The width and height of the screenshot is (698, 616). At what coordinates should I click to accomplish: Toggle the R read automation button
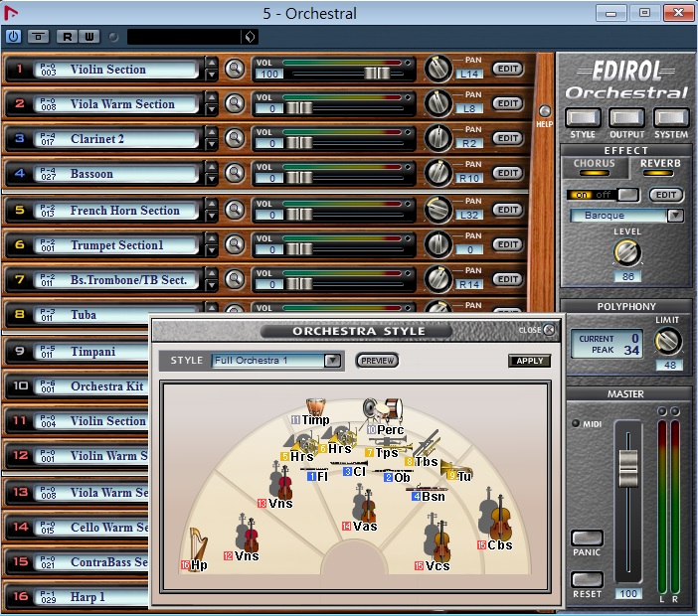[x=68, y=37]
